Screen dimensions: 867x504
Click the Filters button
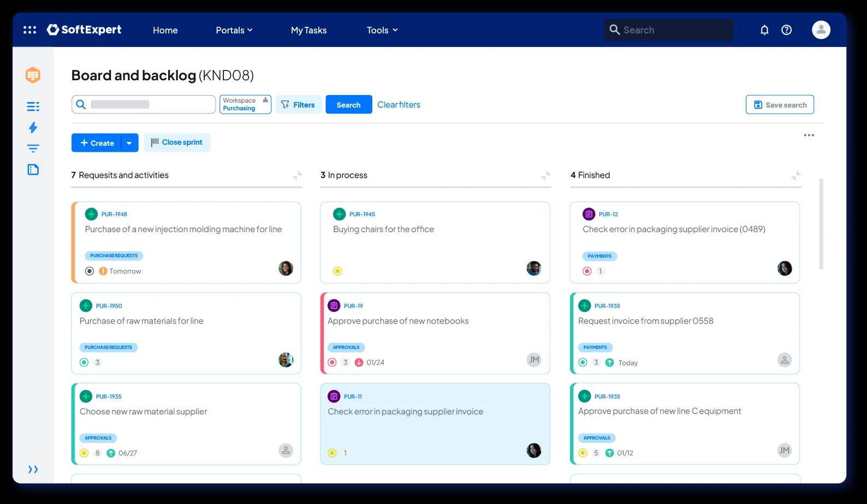pyautogui.click(x=299, y=104)
